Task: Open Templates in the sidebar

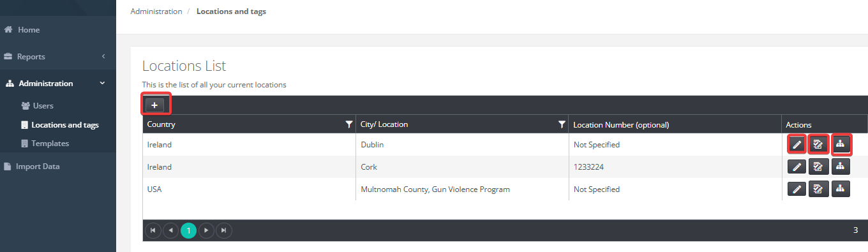Action: click(50, 144)
